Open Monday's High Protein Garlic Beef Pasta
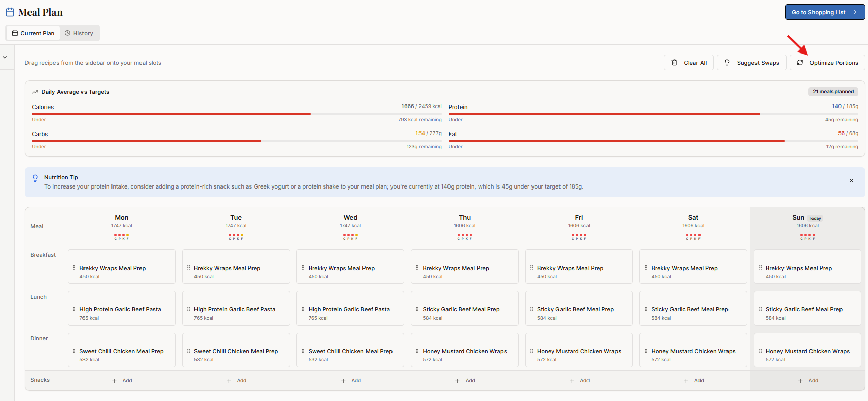This screenshot has height=401, width=868. coord(122,308)
